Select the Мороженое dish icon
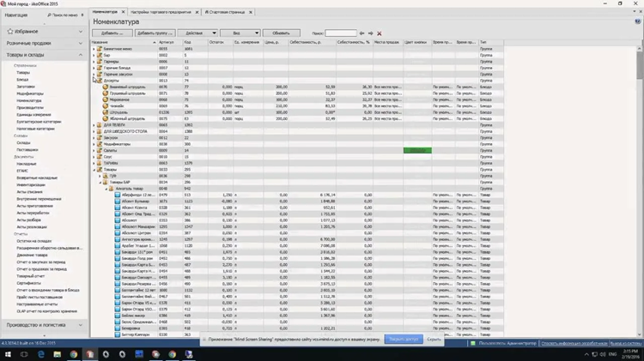The height and width of the screenshot is (361, 644). (x=106, y=99)
